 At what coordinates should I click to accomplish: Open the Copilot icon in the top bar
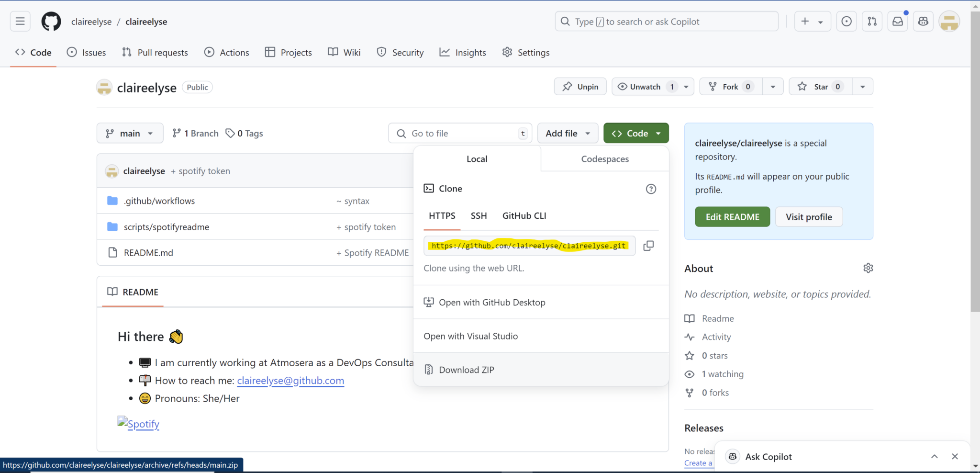click(924, 22)
